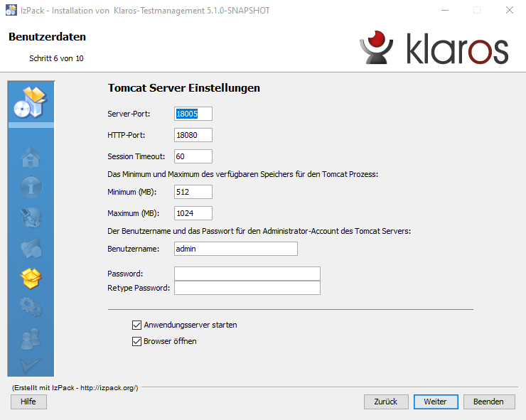Click the 'Session Timeout:' label
The width and height of the screenshot is (526, 420).
coord(136,156)
